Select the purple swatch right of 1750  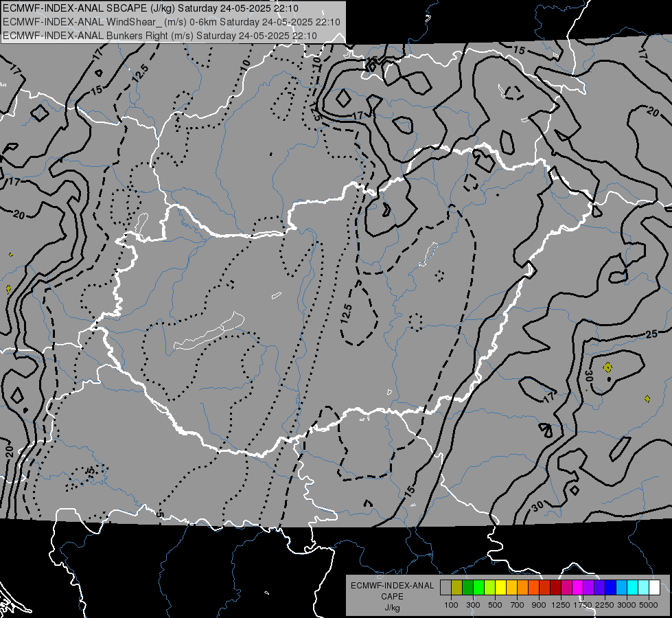[x=589, y=587]
